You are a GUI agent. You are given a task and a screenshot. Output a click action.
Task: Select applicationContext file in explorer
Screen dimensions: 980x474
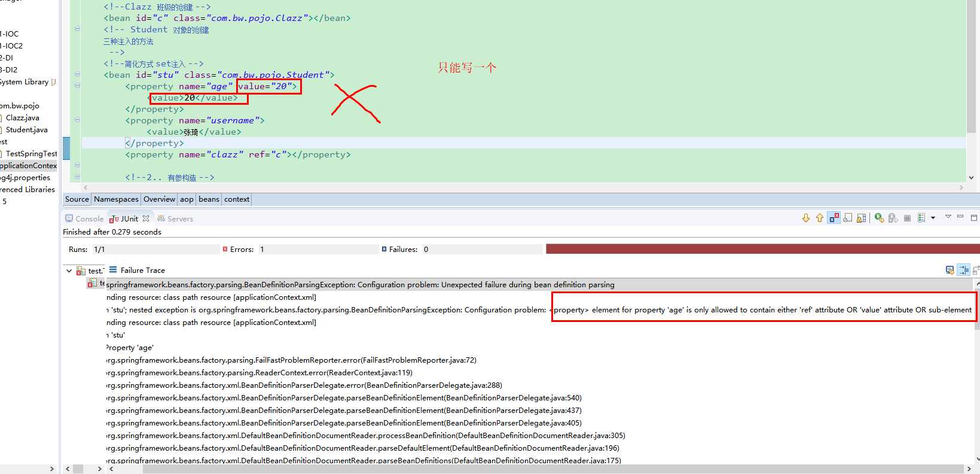[28, 166]
